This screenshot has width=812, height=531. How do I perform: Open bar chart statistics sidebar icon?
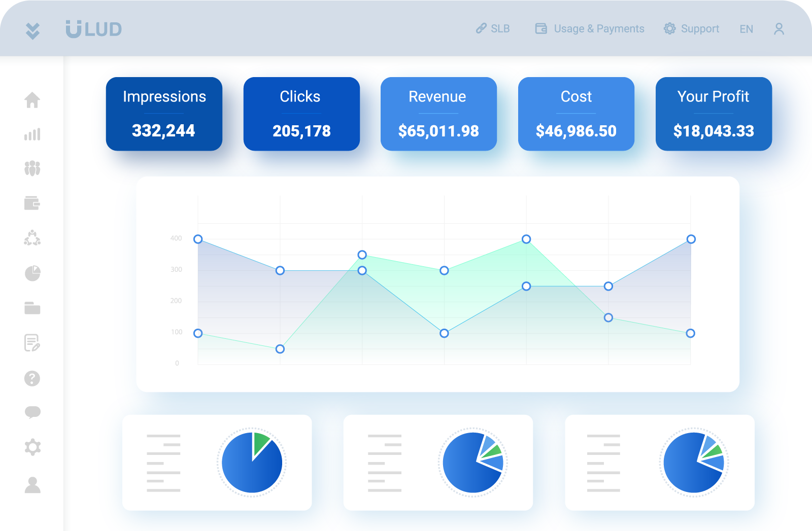pyautogui.click(x=32, y=134)
